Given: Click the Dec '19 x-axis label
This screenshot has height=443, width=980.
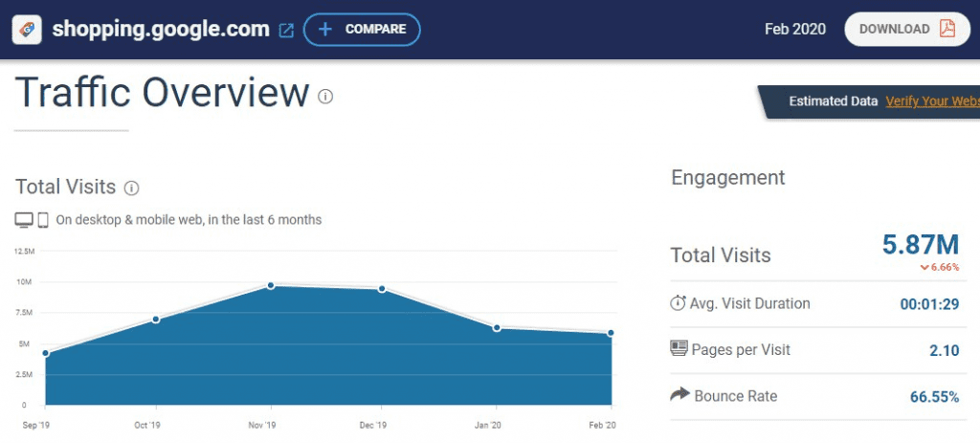Looking at the screenshot, I should pyautogui.click(x=374, y=426).
